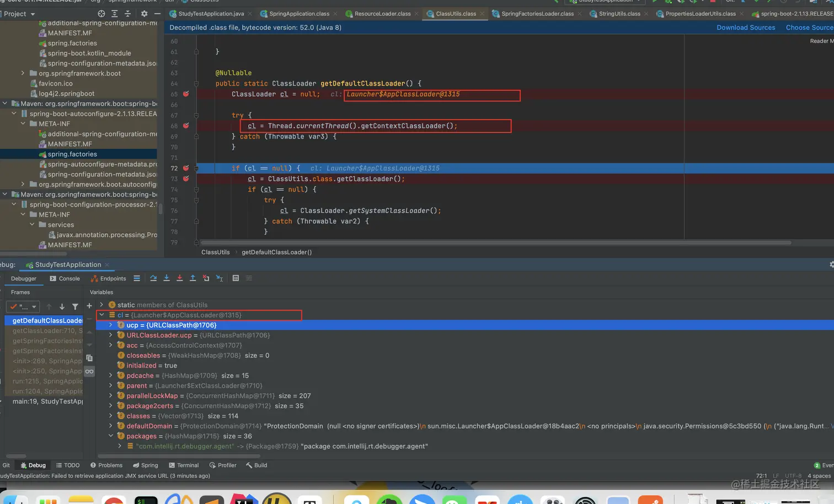Collapse the spring-boot-autoconfigure jar node

coord(14,114)
